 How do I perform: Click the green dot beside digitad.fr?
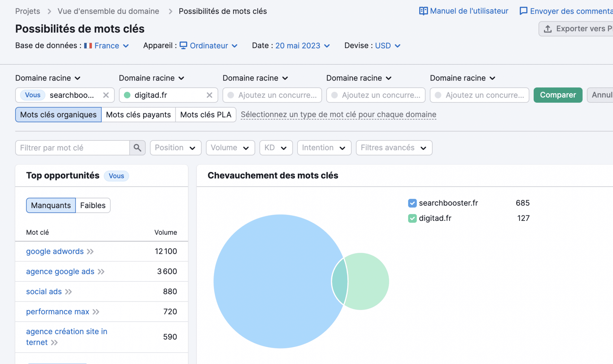click(127, 95)
